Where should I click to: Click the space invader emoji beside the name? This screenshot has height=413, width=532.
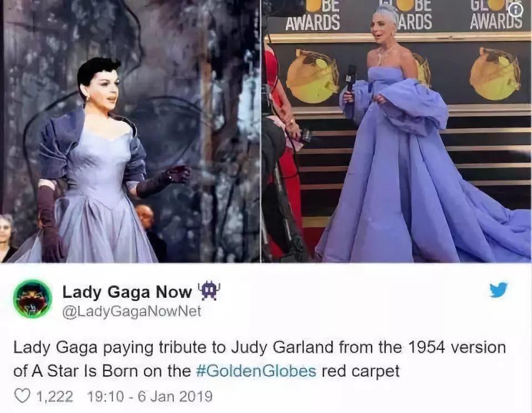coord(209,291)
